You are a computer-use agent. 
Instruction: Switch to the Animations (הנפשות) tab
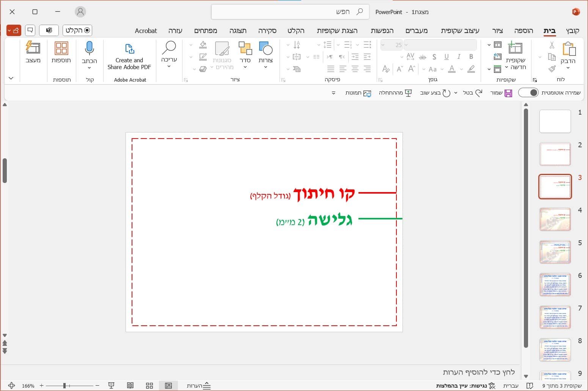[382, 31]
